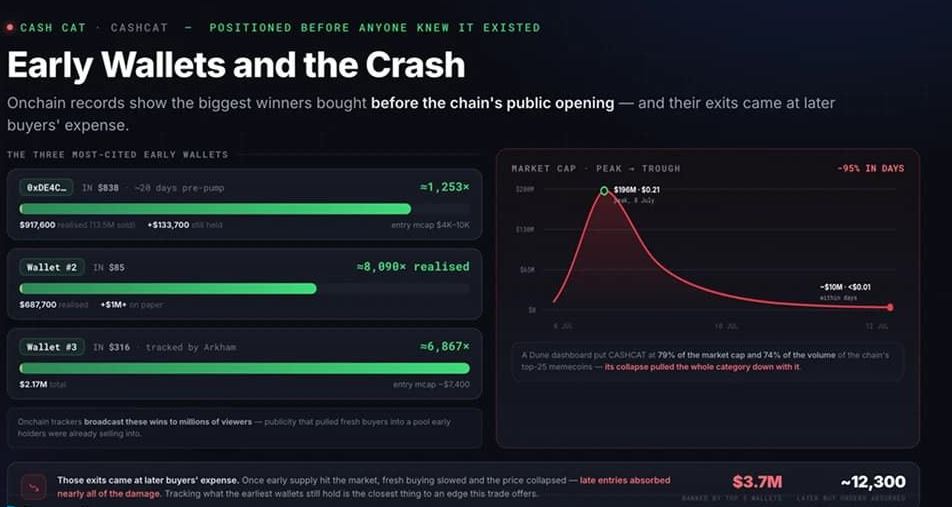Viewport: 952px width, 507px height.
Task: Click the $196M · $0.21 peak label
Action: [x=636, y=190]
